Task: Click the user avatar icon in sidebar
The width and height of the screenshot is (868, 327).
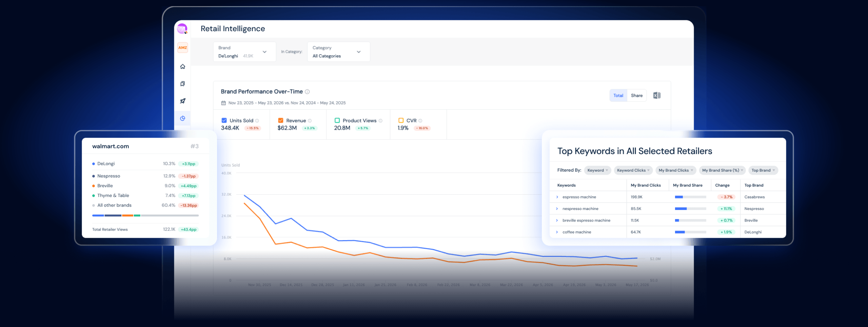Action: pyautogui.click(x=182, y=29)
